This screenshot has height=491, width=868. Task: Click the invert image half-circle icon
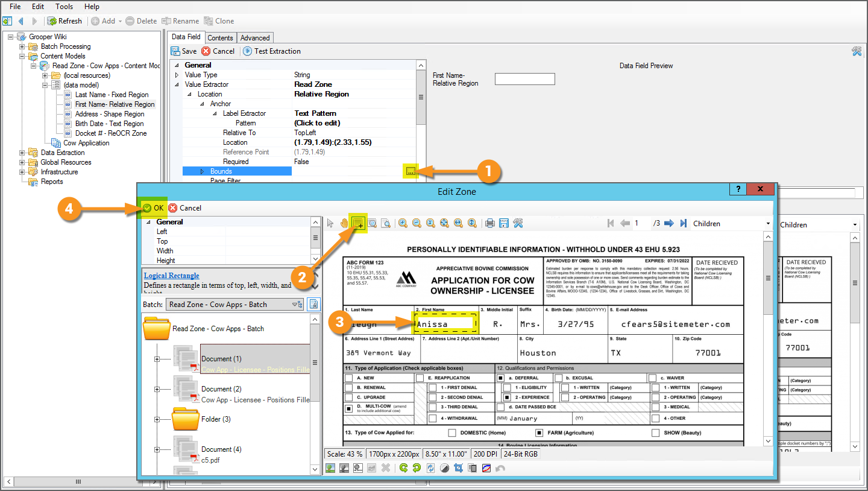coord(444,468)
